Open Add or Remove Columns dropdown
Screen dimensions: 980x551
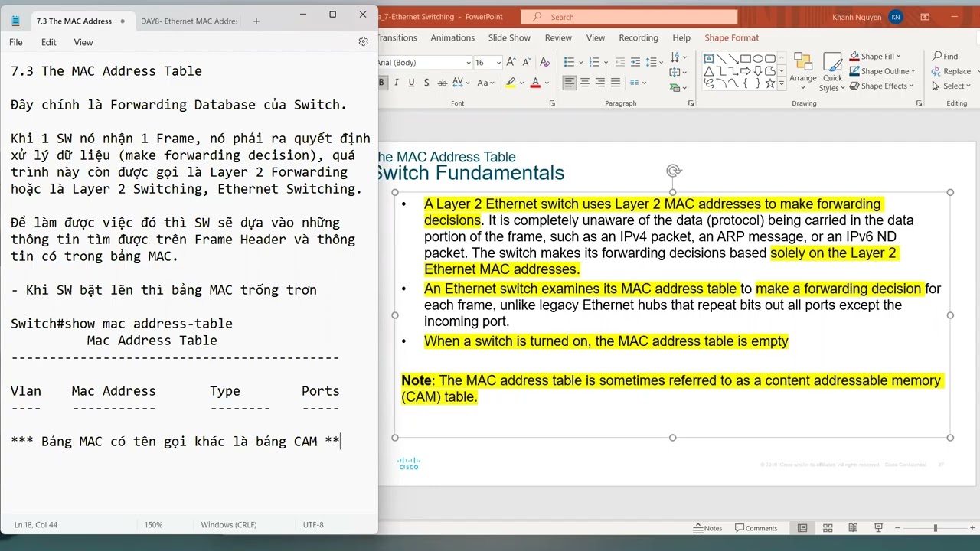639,83
